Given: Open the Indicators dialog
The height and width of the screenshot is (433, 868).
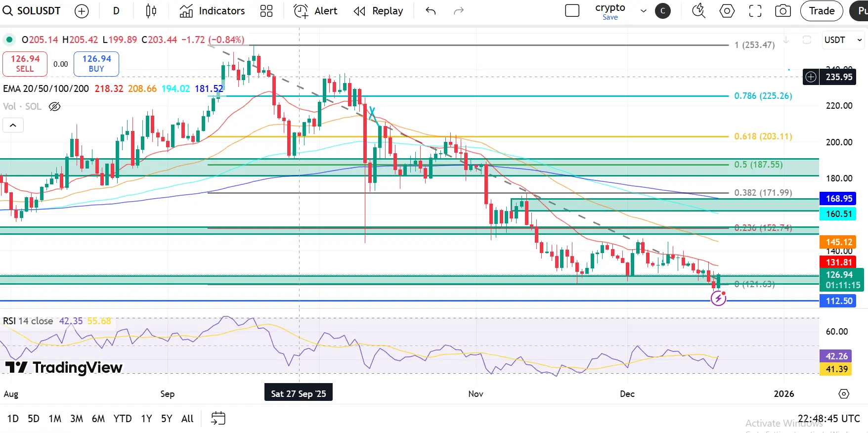Looking at the screenshot, I should pyautogui.click(x=212, y=11).
